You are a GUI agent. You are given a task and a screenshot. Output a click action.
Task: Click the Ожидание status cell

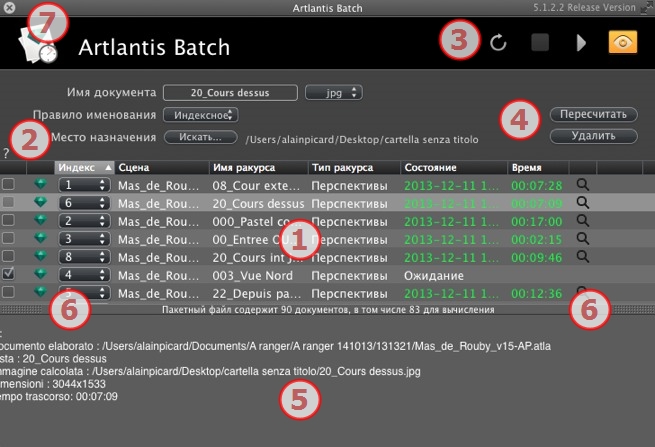[434, 276]
